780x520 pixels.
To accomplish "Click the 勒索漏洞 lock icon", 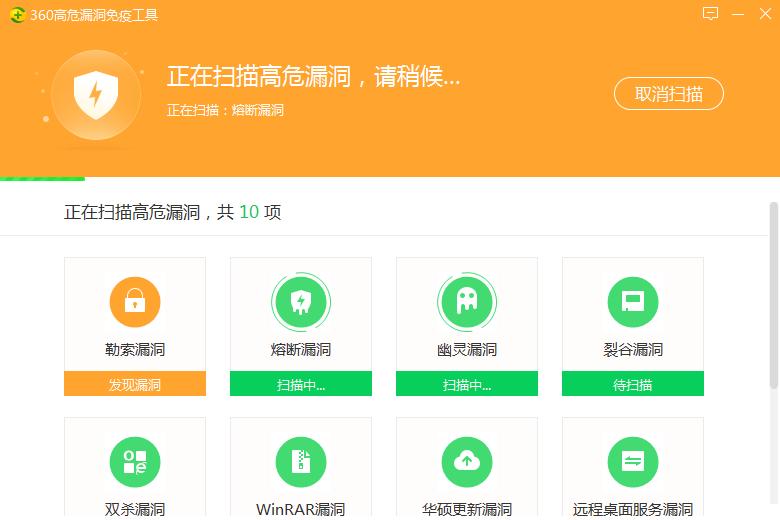I will (x=135, y=302).
